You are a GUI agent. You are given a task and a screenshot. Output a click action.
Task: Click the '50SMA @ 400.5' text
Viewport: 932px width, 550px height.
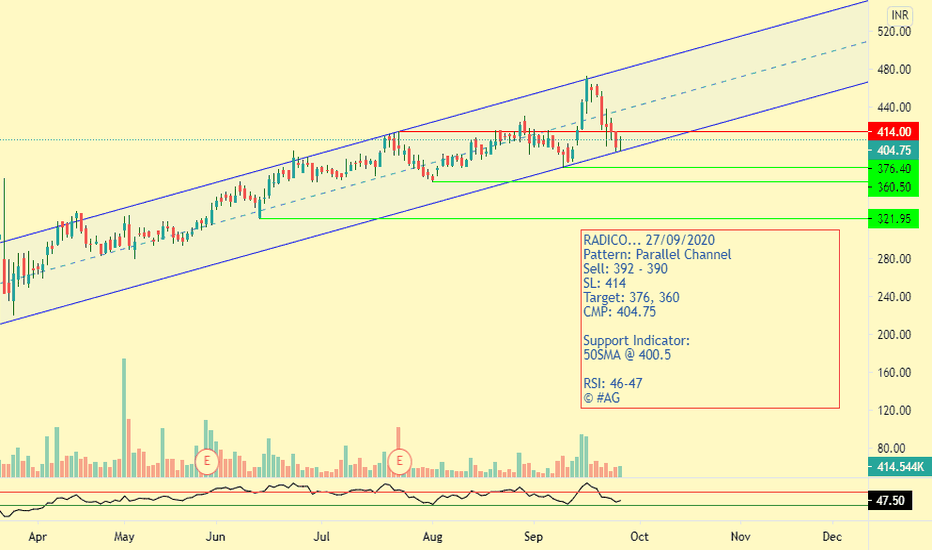tap(626, 355)
